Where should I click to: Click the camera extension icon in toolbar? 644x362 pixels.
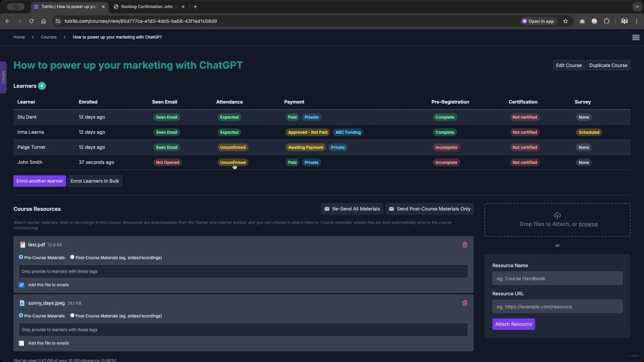point(582,21)
